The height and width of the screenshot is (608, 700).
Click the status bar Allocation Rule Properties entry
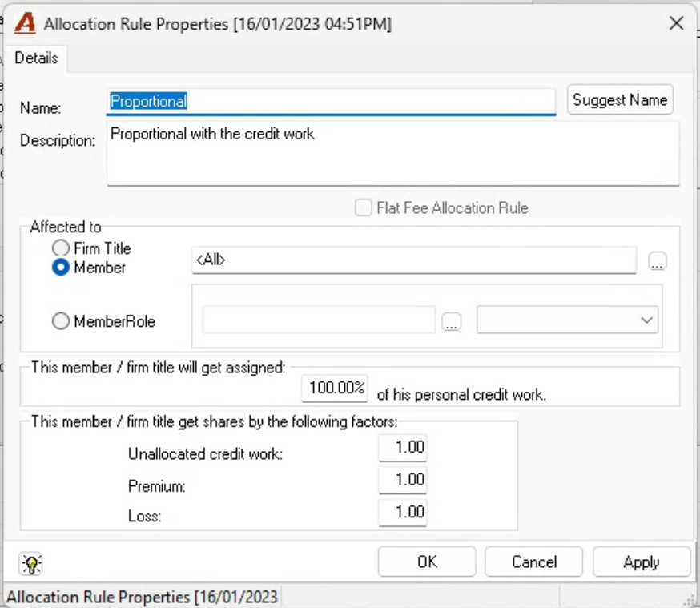142,597
